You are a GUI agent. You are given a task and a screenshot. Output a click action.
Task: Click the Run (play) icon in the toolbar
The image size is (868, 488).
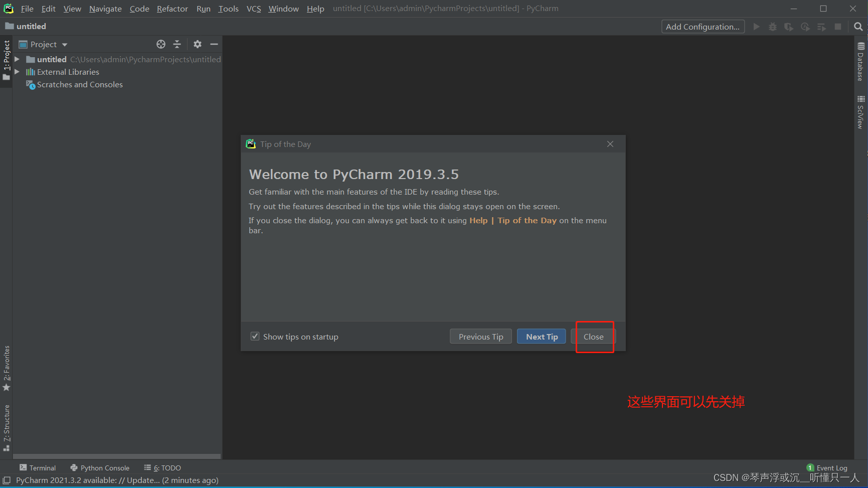click(757, 27)
